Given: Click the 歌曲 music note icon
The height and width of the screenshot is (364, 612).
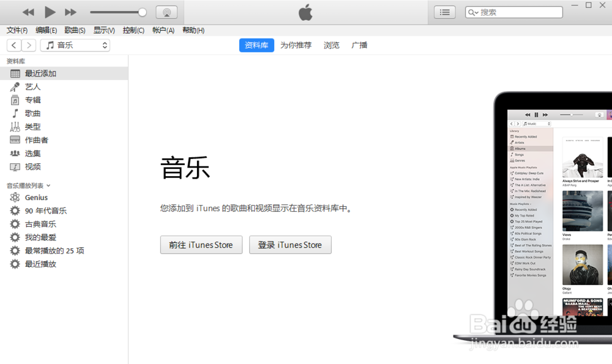Looking at the screenshot, I should click(x=15, y=113).
